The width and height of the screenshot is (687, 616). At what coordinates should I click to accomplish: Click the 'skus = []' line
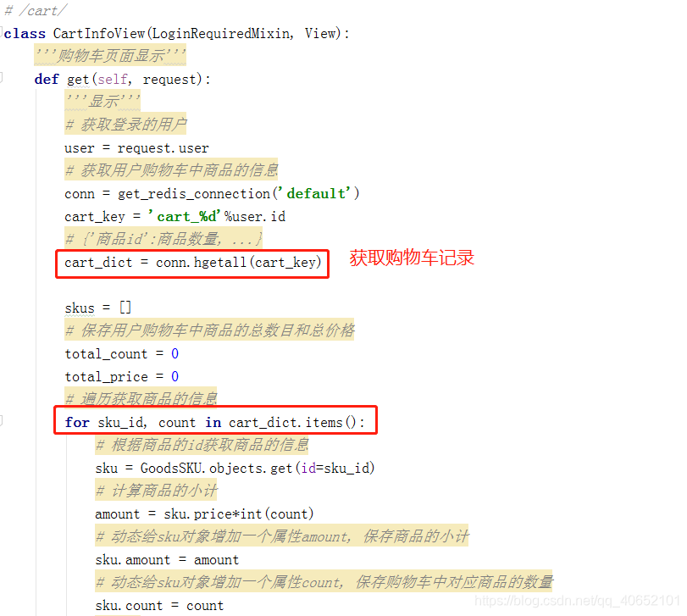(98, 308)
